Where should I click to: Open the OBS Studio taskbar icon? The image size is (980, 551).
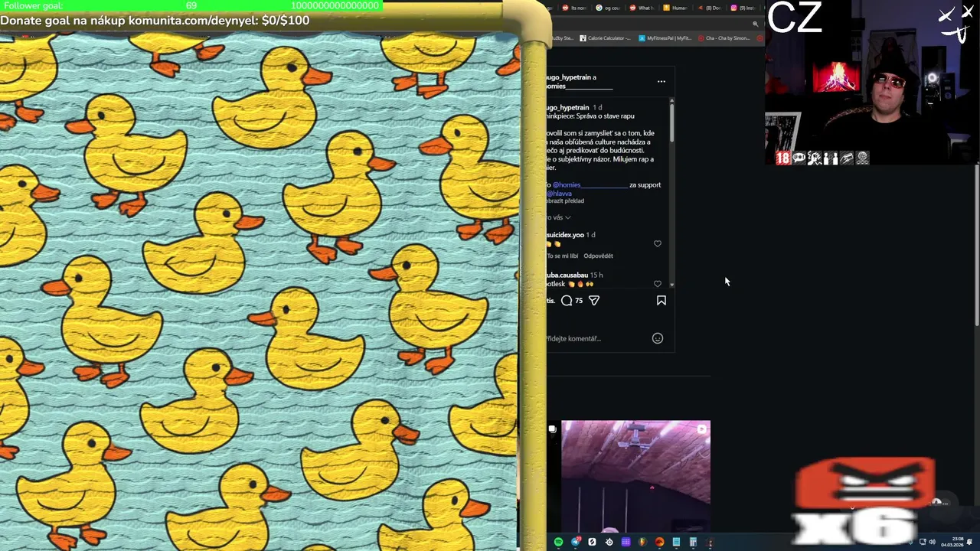click(x=609, y=542)
